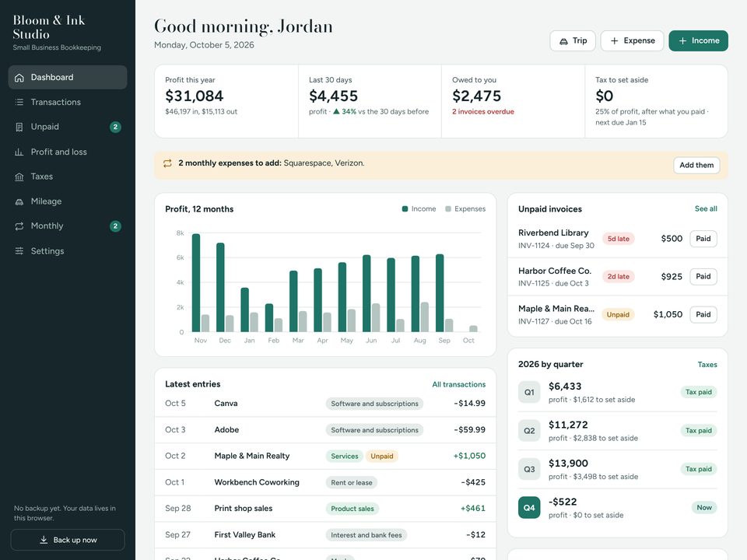This screenshot has height=560, width=747.
Task: Click the Mileage car icon in sidebar
Action: [x=19, y=201]
